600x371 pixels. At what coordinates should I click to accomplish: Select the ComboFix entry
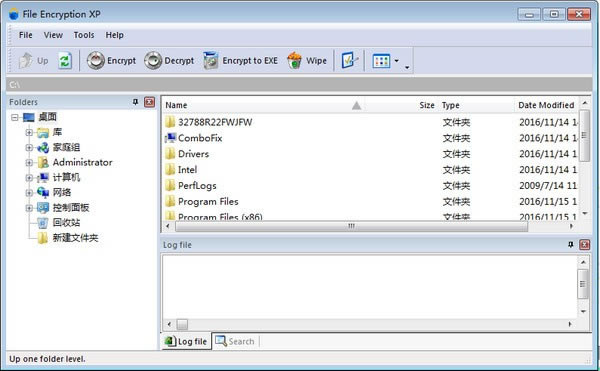pyautogui.click(x=200, y=138)
